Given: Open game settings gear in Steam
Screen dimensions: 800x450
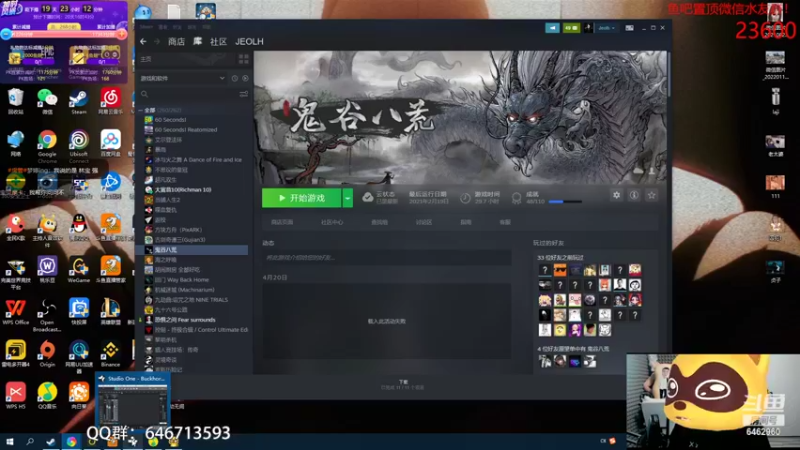Looking at the screenshot, I should pyautogui.click(x=616, y=195).
